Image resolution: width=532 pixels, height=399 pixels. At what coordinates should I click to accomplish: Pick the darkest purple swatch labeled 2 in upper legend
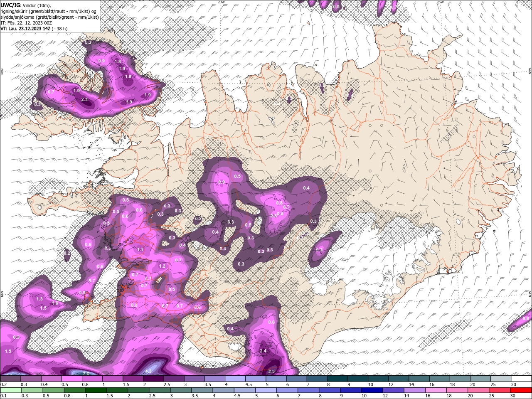[154, 379]
